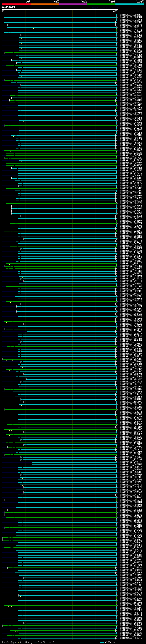Click the orange ~40% identity legend segment
The width and height of the screenshot is (146, 644).
pyautogui.click(x=45, y=4)
